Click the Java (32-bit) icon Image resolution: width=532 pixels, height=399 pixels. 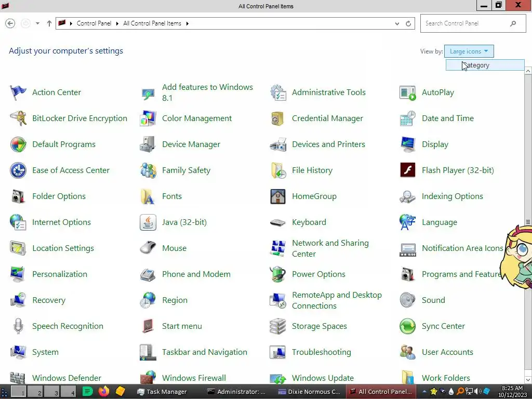coord(148,222)
